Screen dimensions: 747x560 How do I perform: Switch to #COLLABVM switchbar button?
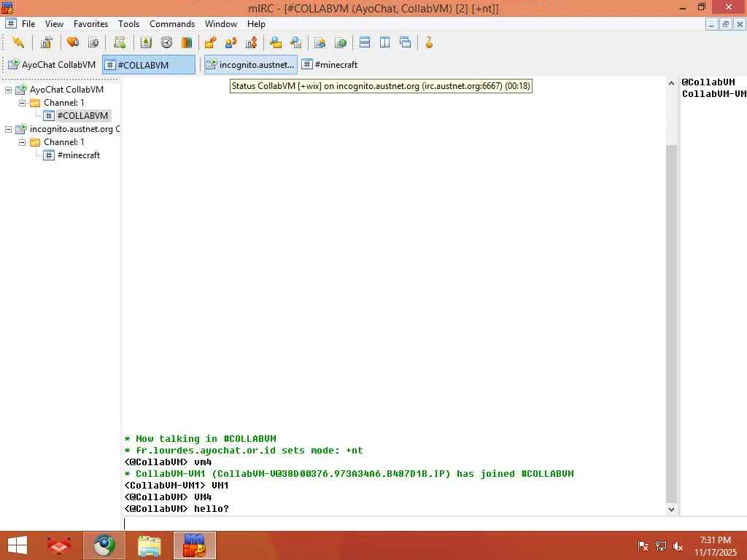149,65
